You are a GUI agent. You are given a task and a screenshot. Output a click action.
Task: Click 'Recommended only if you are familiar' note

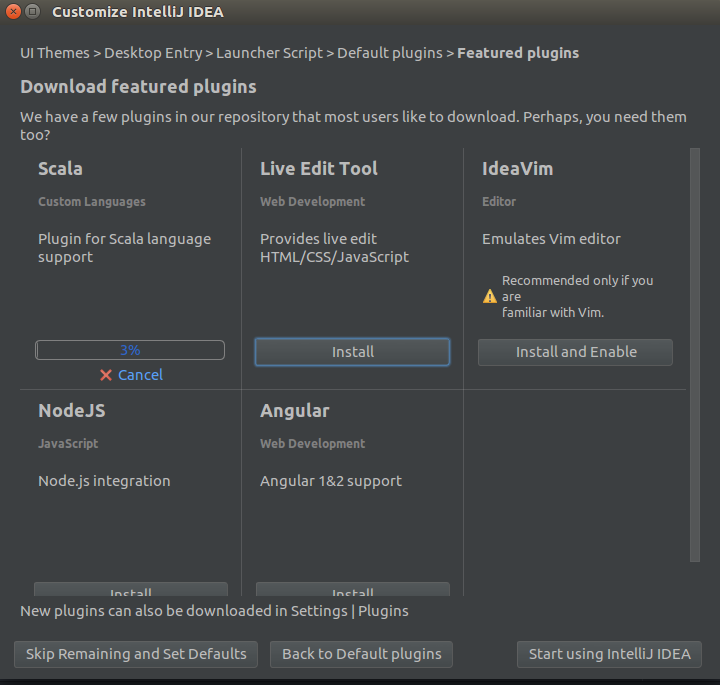coord(577,297)
